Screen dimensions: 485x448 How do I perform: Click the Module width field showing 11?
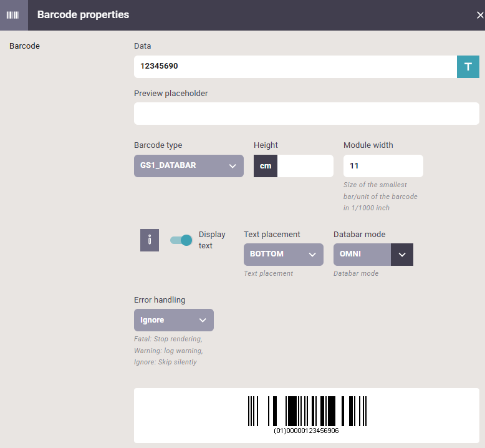point(383,166)
